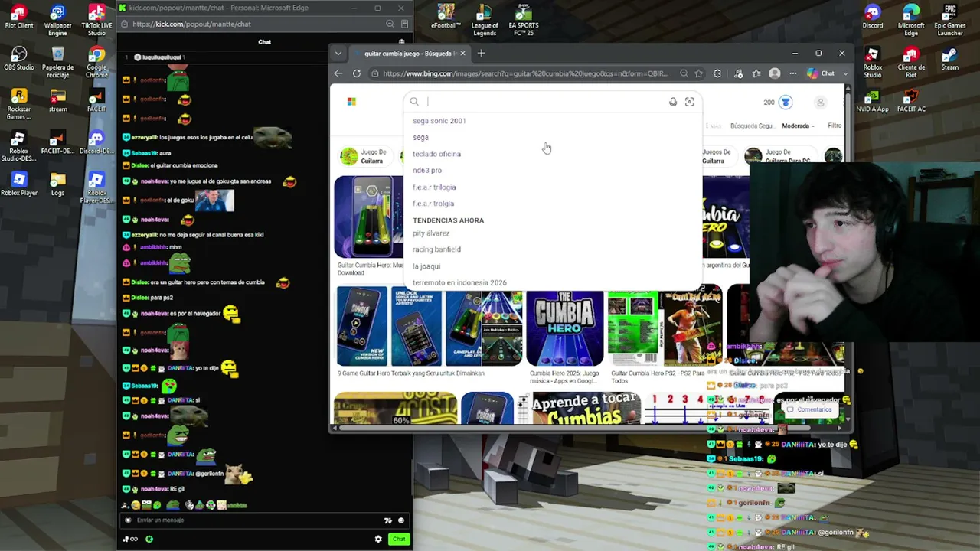This screenshot has height=551, width=980.
Task: Open the Edge tab search chevron
Action: pos(339,54)
